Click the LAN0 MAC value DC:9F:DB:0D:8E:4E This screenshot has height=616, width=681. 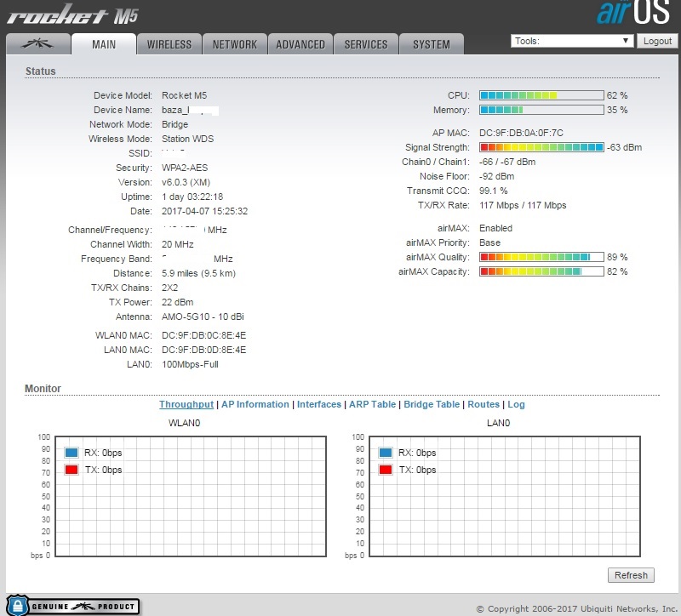203,350
